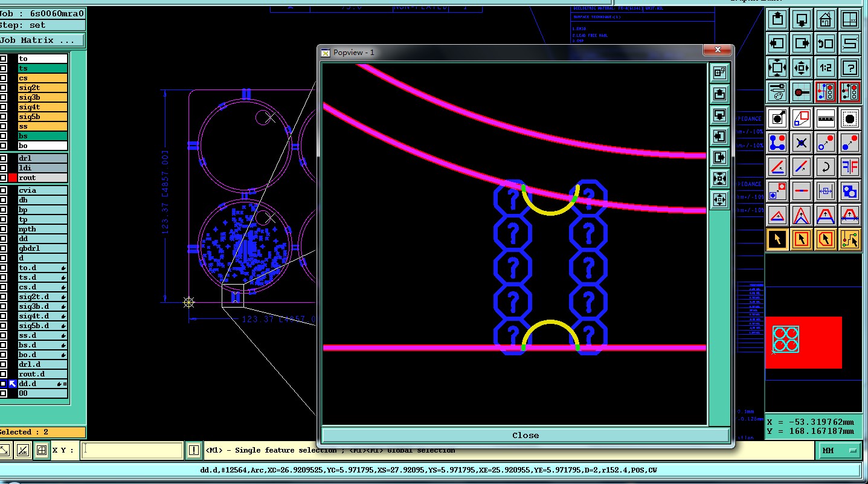
Task: Select layer sig5b in the layer list
Action: point(42,117)
